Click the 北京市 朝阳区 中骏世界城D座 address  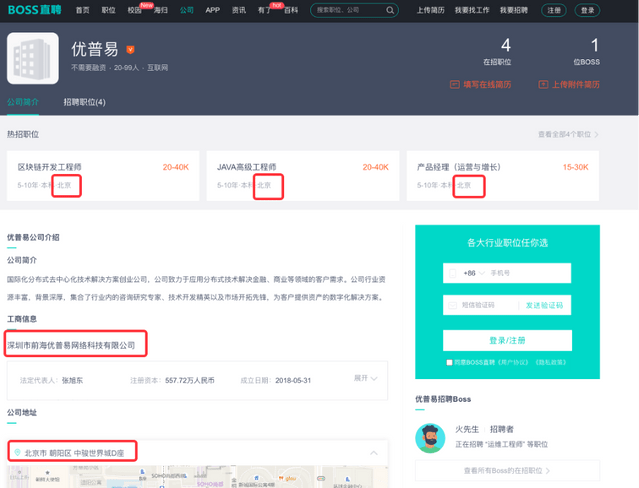pos(75,453)
